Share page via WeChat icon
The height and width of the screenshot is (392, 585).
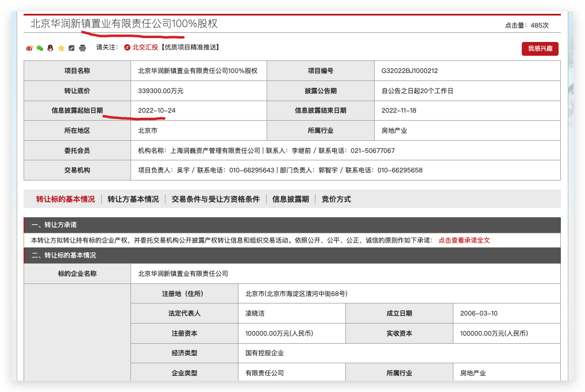click(x=40, y=48)
